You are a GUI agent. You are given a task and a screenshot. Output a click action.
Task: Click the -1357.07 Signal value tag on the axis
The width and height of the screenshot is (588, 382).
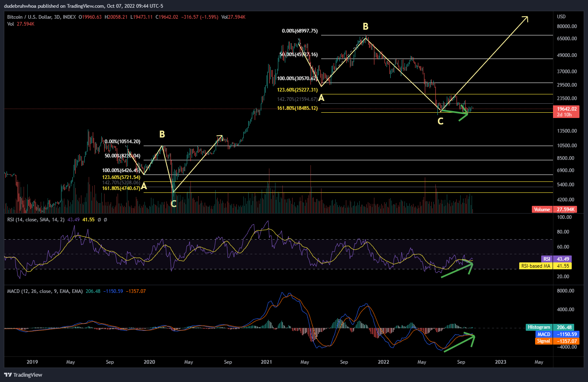566,341
